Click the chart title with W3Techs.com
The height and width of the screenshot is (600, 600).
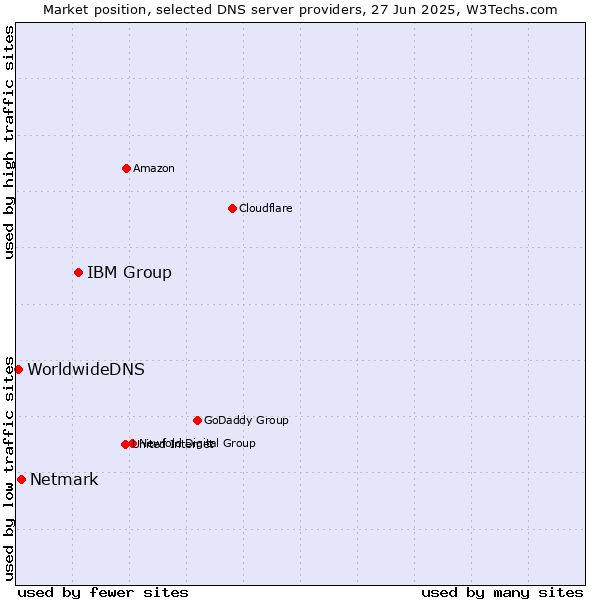(300, 10)
